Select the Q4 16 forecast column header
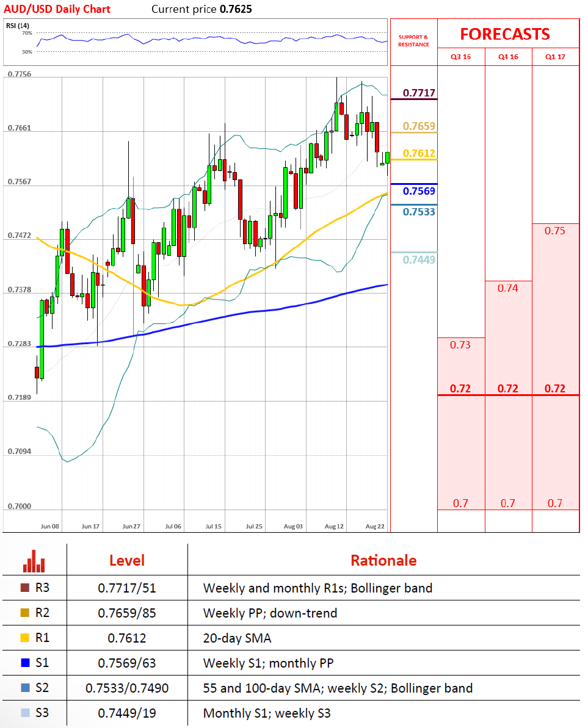This screenshot has width=588, height=728. [x=508, y=57]
